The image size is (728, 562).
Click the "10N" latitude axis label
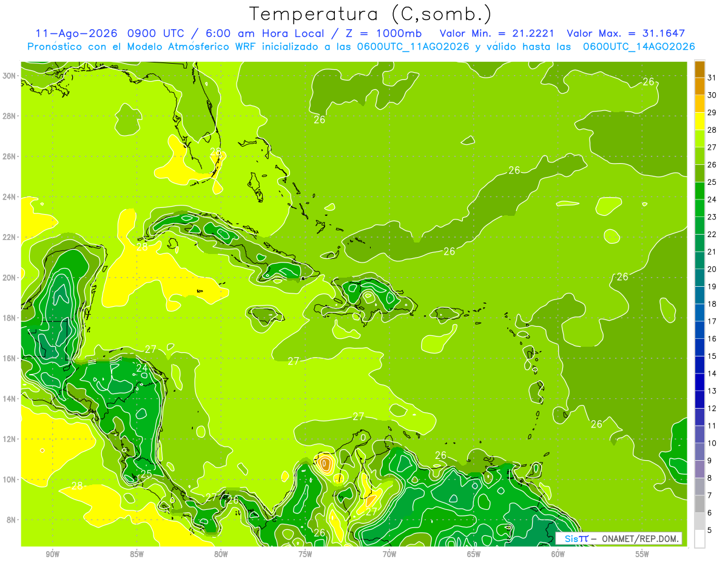[10, 480]
